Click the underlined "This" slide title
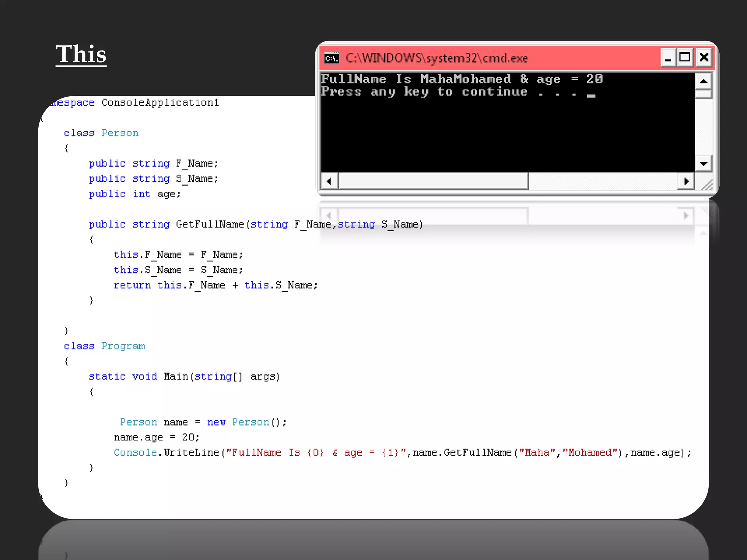The width and height of the screenshot is (747, 560). (x=81, y=55)
